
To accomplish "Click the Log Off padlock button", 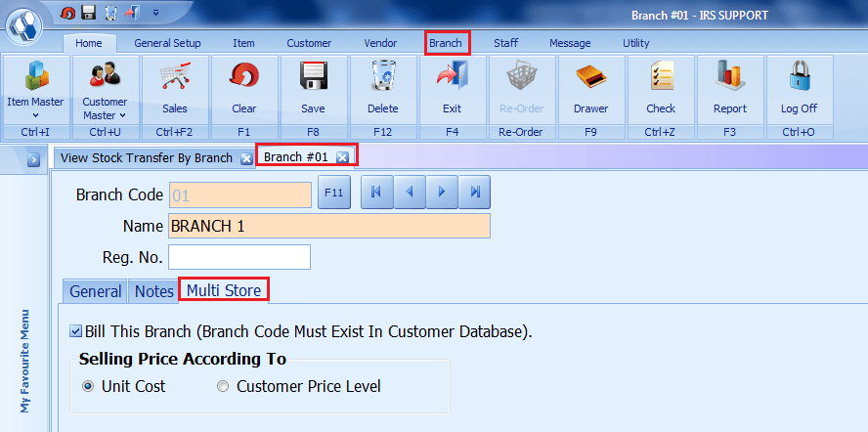I will coord(800,89).
